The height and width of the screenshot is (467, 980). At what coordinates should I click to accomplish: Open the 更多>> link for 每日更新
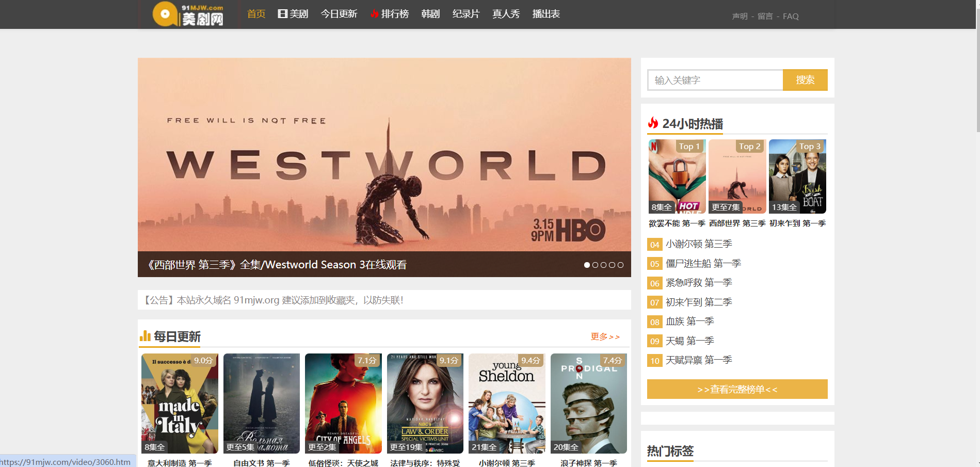click(x=605, y=336)
